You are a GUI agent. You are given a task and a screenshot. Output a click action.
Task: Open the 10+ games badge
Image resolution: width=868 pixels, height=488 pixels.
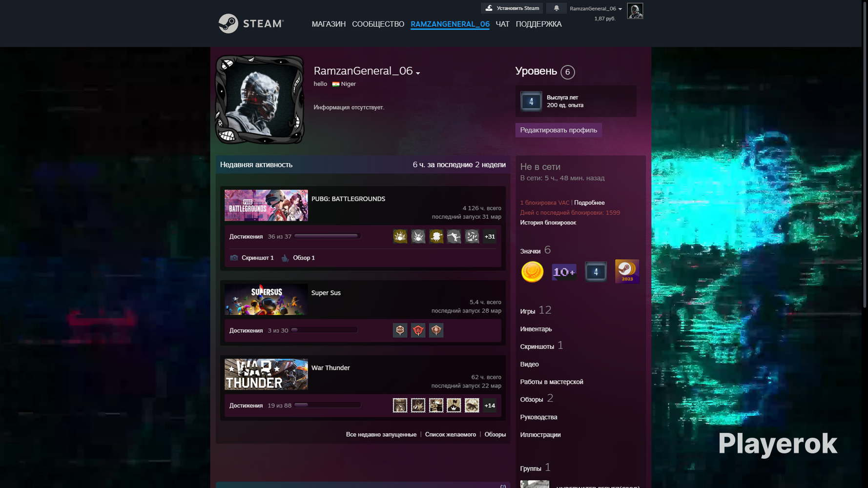click(x=564, y=272)
